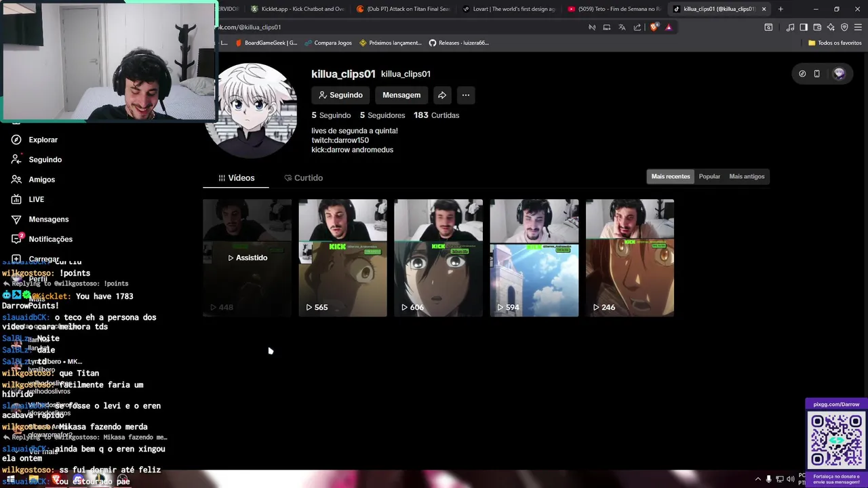Open the Seguindo sidebar entry
Screen dimensions: 868x488
[36, 159]
